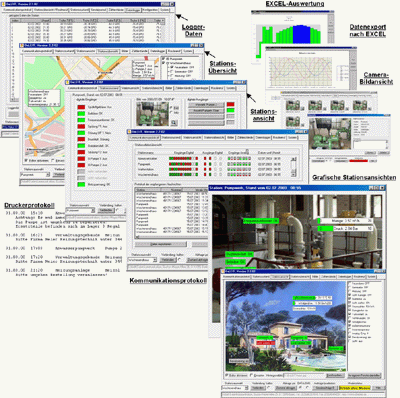The width and height of the screenshot is (400, 398).
Task: Toggle Generator OFF checkbox in map window tree
Action: point(172,71)
